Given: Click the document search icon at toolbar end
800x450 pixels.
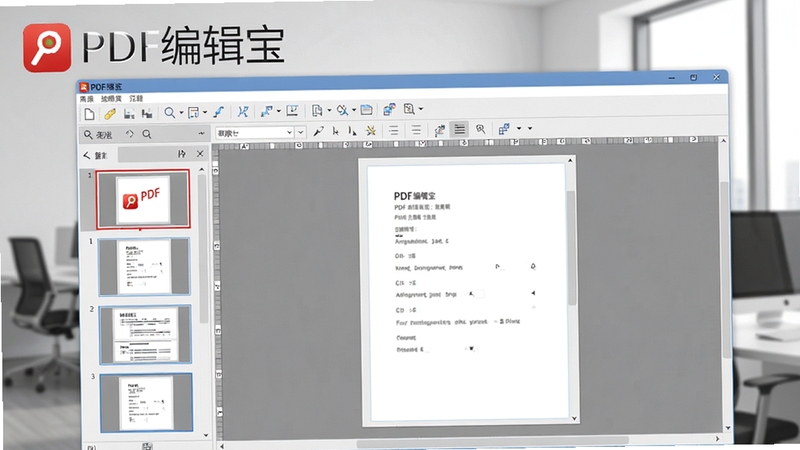Looking at the screenshot, I should (x=409, y=109).
